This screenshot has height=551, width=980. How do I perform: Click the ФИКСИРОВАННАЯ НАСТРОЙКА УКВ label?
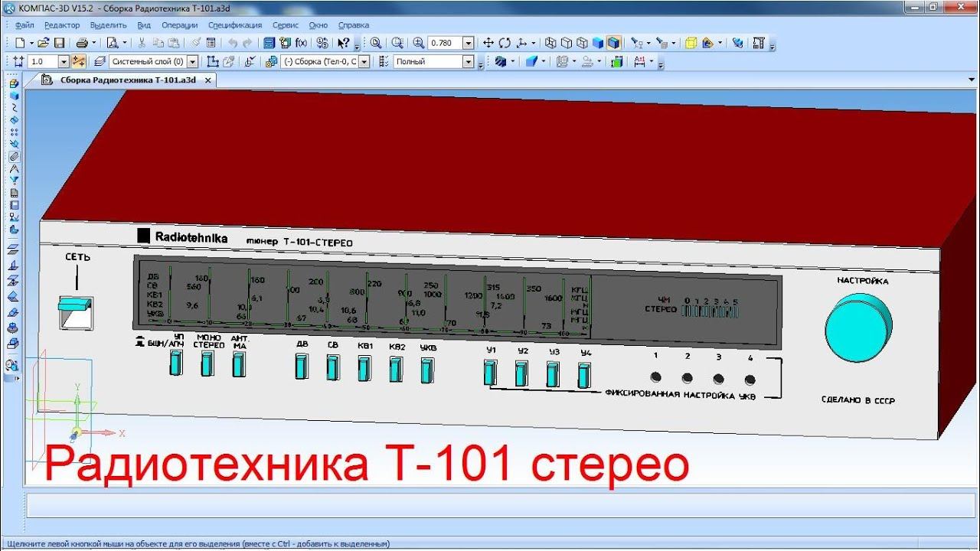coord(681,395)
